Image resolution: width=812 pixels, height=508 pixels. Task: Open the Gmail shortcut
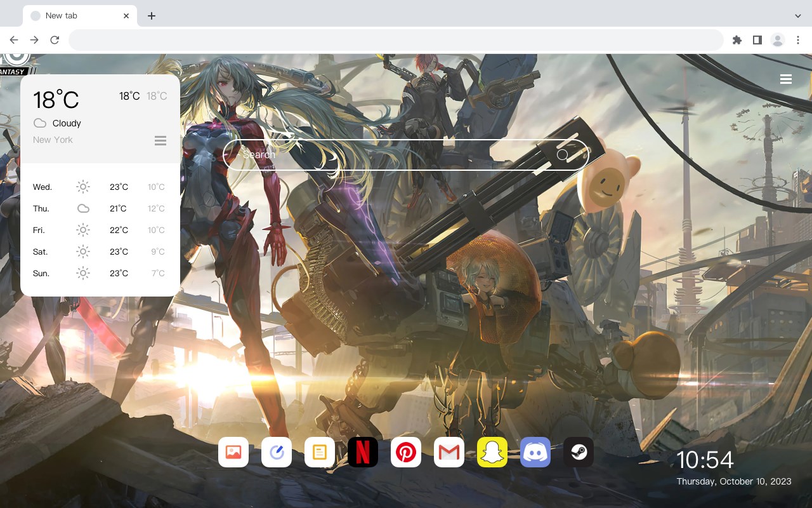coord(449,452)
